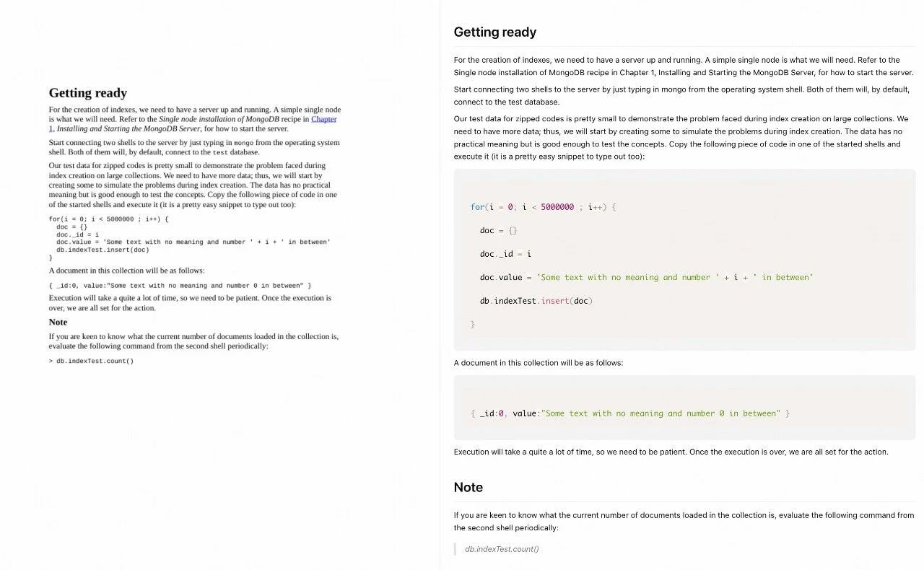Click the "{ _id:0, value:..." line in left pane
924x570 pixels.
180,286
